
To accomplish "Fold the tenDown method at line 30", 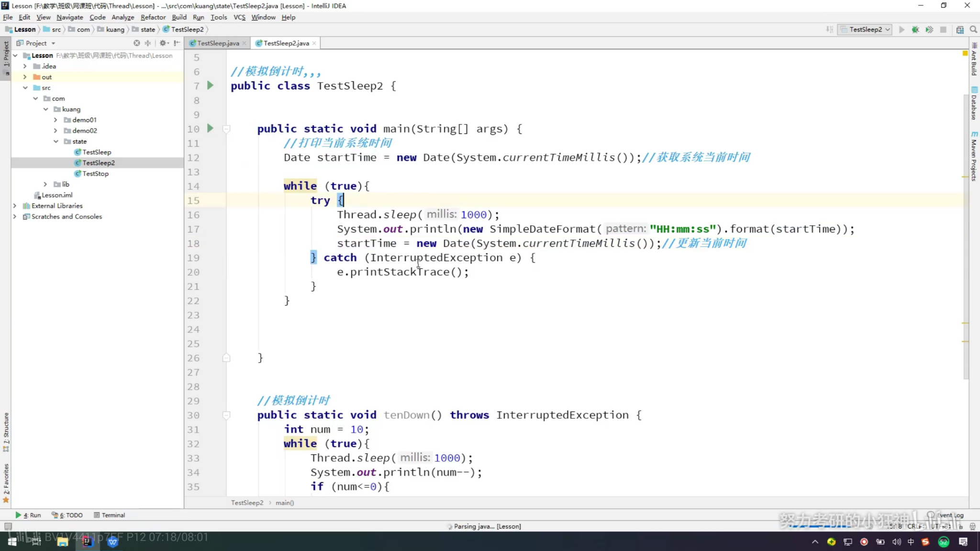I will pyautogui.click(x=227, y=415).
